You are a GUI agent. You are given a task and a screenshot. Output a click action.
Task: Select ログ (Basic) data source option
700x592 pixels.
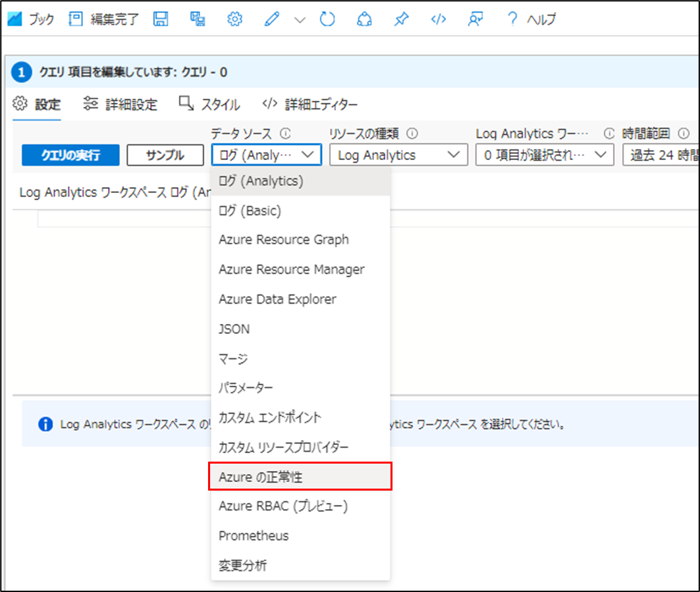[x=300, y=210]
